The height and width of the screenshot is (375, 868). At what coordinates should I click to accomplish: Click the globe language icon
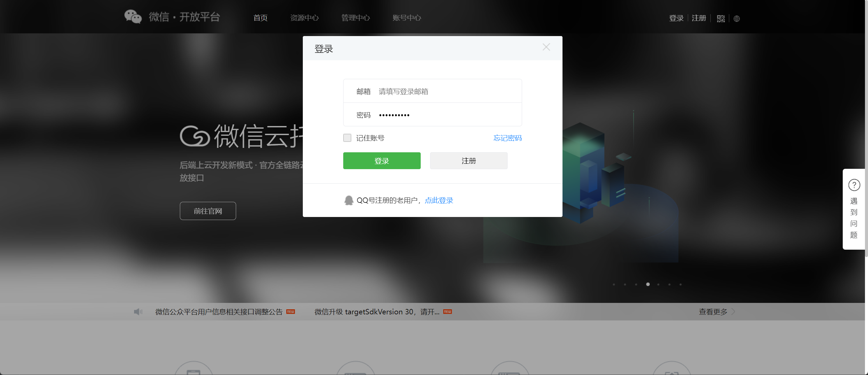(x=737, y=19)
